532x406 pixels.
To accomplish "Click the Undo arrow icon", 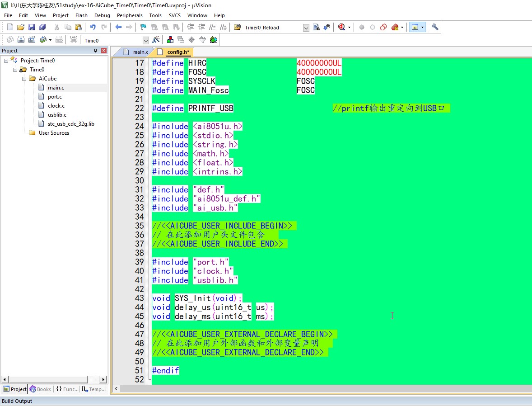I will click(x=93, y=27).
